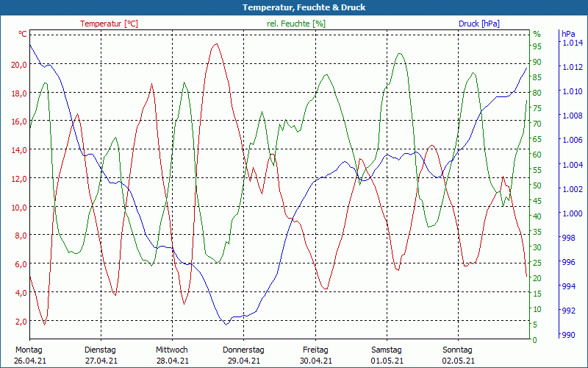Click the Mittwoch day label

(x=172, y=350)
